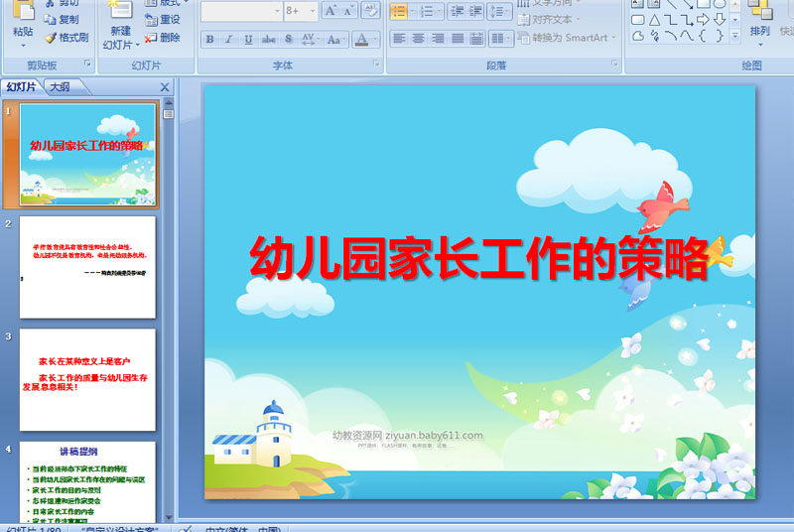Viewport: 794px width, 532px height.
Task: Switch to the 幻灯片 slides tab
Action: pos(21,86)
